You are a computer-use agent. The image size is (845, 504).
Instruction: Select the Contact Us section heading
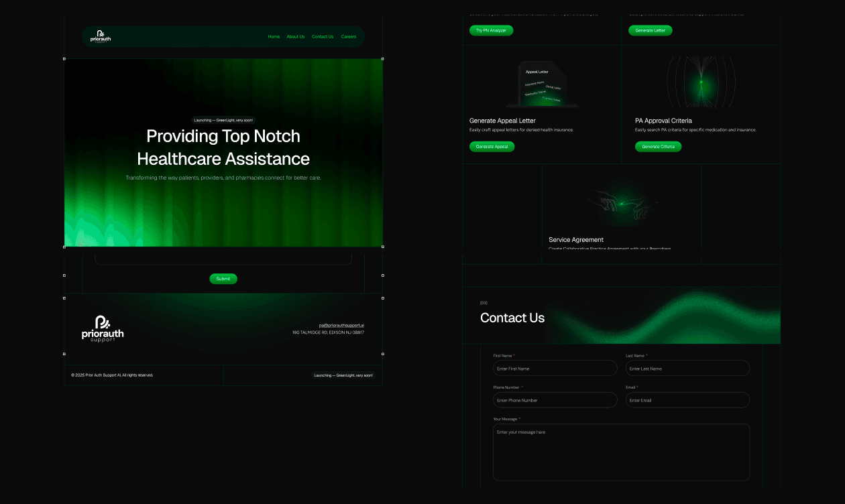(x=512, y=318)
